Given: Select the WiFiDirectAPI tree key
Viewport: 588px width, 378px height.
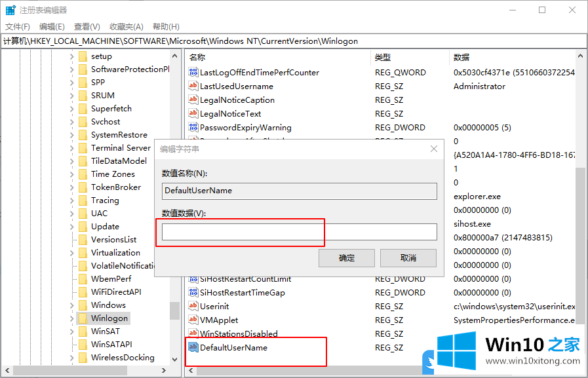Looking at the screenshot, I should pos(116,292).
